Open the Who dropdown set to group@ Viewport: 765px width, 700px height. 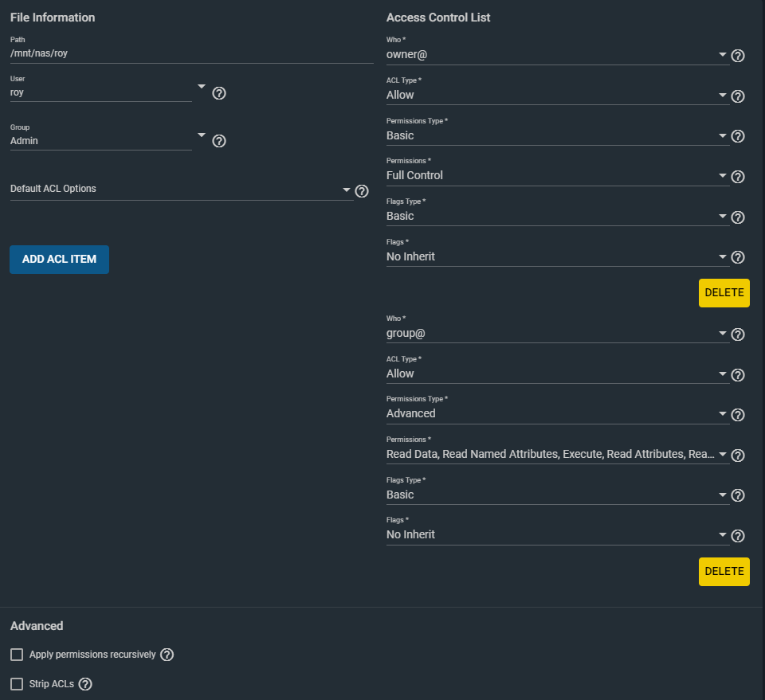coord(557,334)
